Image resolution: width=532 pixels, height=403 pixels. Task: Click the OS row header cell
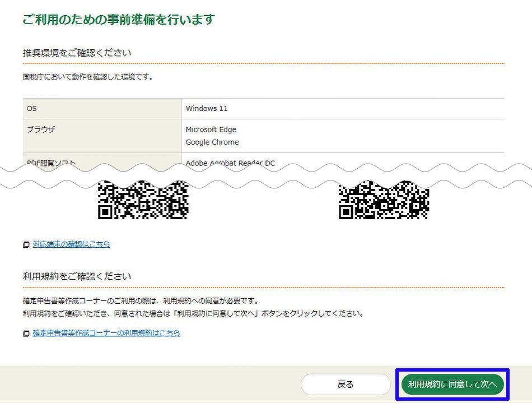[102, 109]
